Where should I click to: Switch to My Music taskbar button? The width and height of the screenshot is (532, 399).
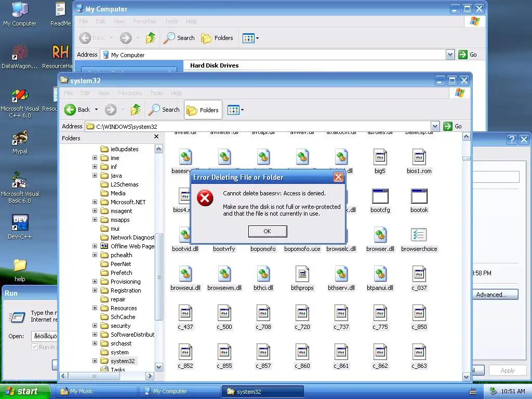pyautogui.click(x=96, y=392)
